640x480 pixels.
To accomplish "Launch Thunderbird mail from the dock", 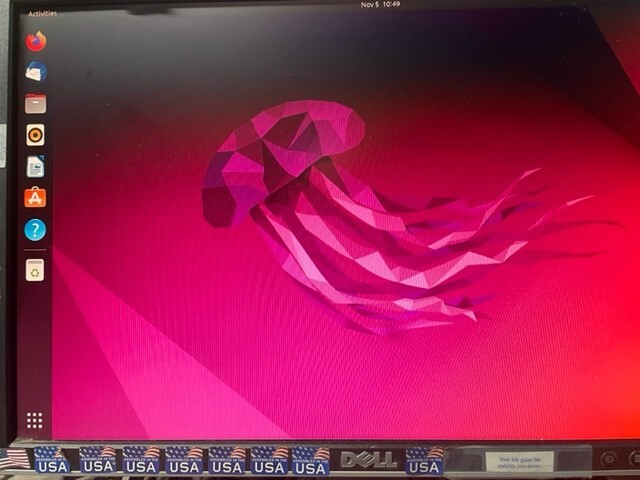I will (36, 72).
